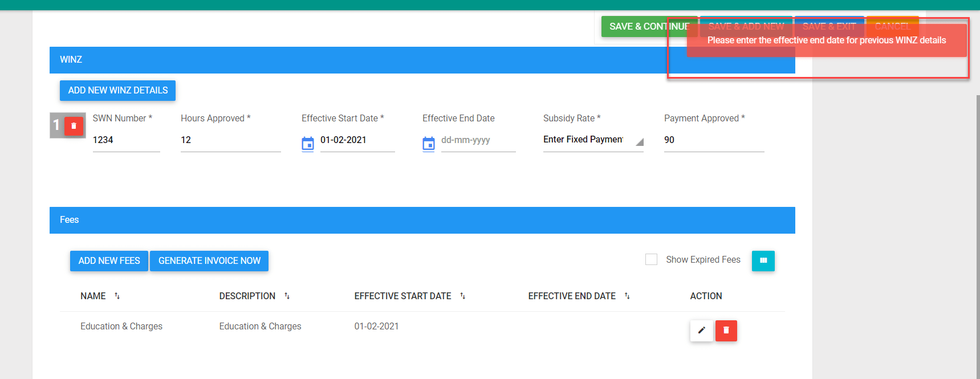This screenshot has width=980, height=379.
Task: Click the 01-02-2021 fee start date cell
Action: tap(376, 326)
